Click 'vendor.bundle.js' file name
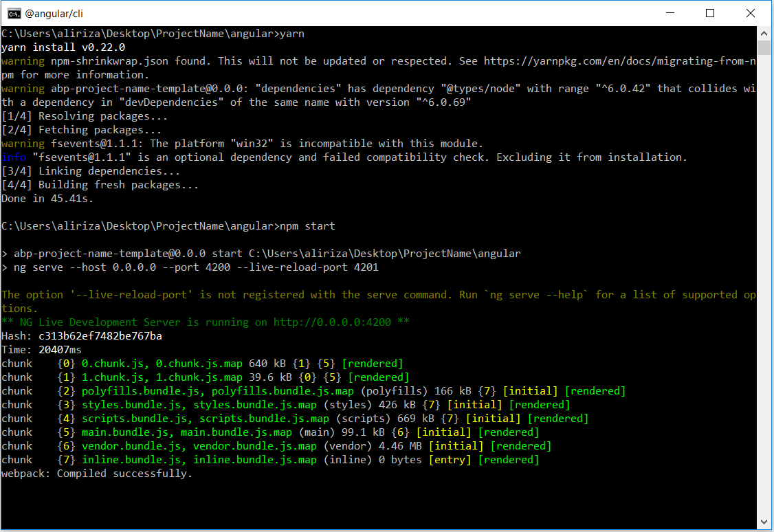 (x=131, y=446)
